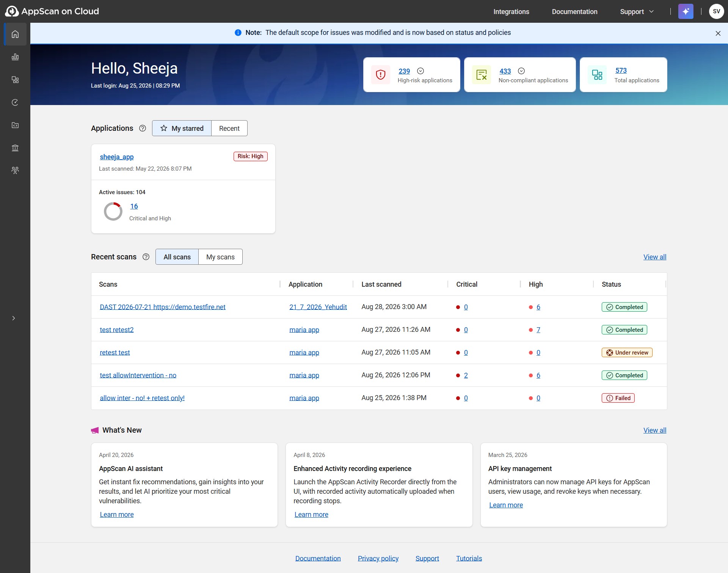This screenshot has height=573, width=728.
Task: Open the scans circular sidebar icon
Action: coord(15,102)
